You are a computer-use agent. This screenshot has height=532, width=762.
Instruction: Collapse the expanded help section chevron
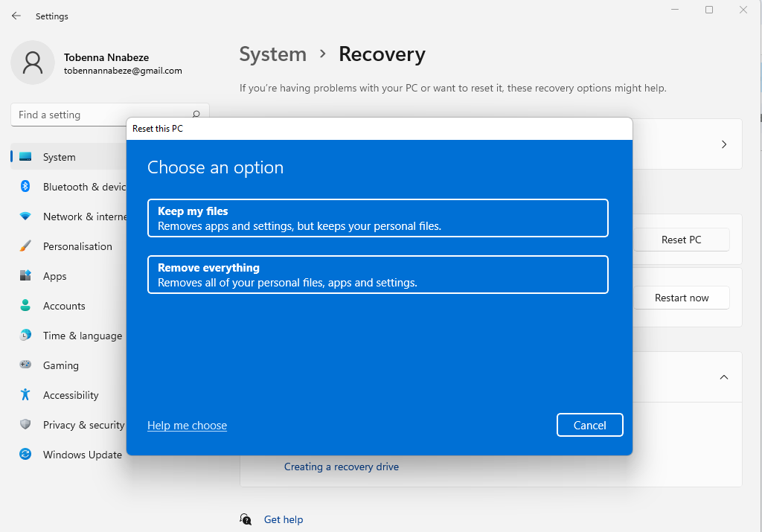click(723, 377)
